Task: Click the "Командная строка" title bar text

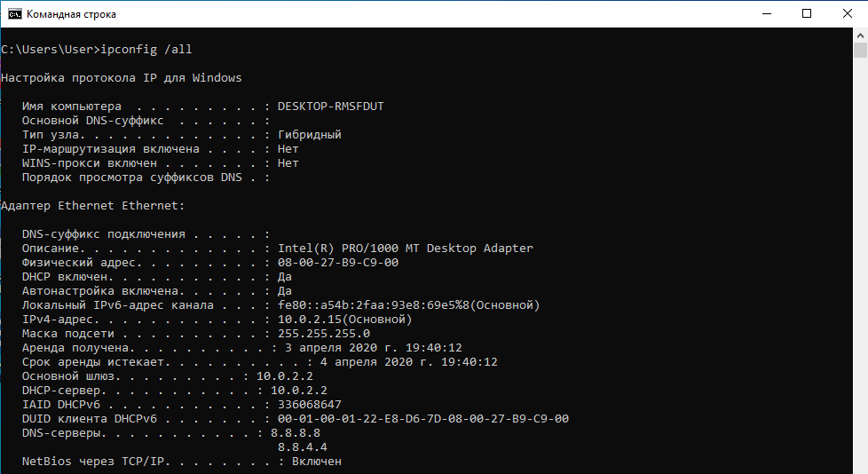Action: point(71,14)
